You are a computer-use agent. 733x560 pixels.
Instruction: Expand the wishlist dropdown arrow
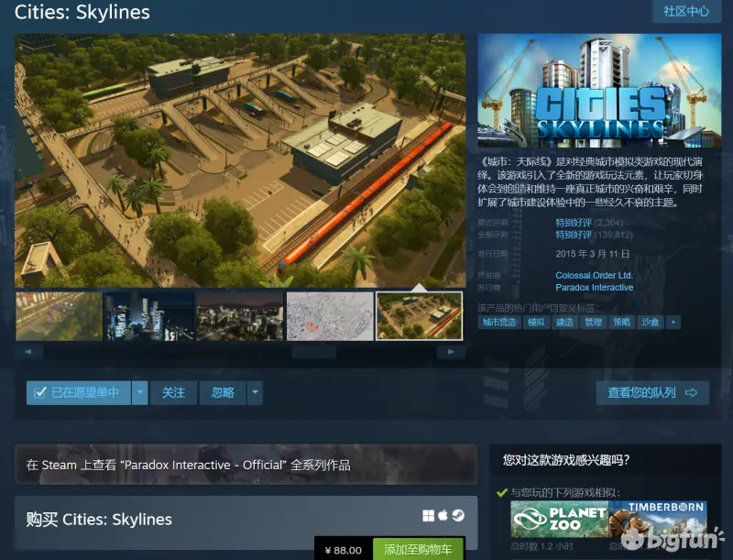[x=140, y=392]
